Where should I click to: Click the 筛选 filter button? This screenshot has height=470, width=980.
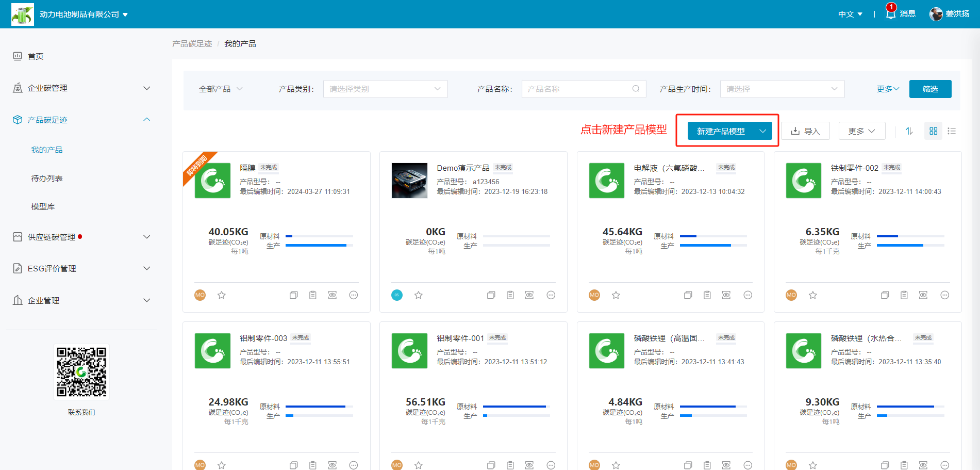[x=930, y=89]
